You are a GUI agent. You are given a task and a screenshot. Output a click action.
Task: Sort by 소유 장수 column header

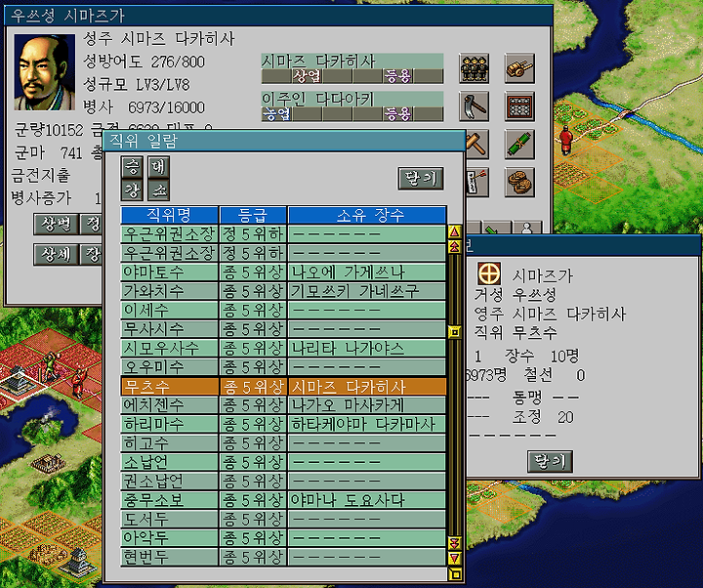367,215
